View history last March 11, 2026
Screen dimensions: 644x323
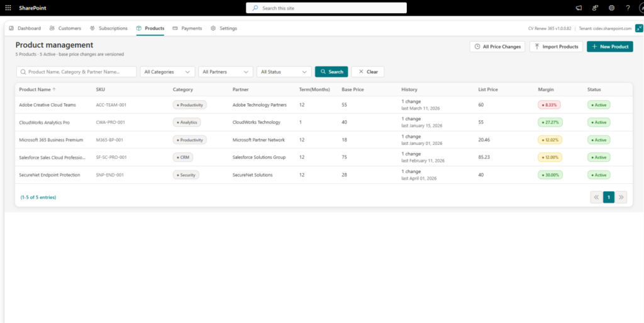pyautogui.click(x=421, y=108)
